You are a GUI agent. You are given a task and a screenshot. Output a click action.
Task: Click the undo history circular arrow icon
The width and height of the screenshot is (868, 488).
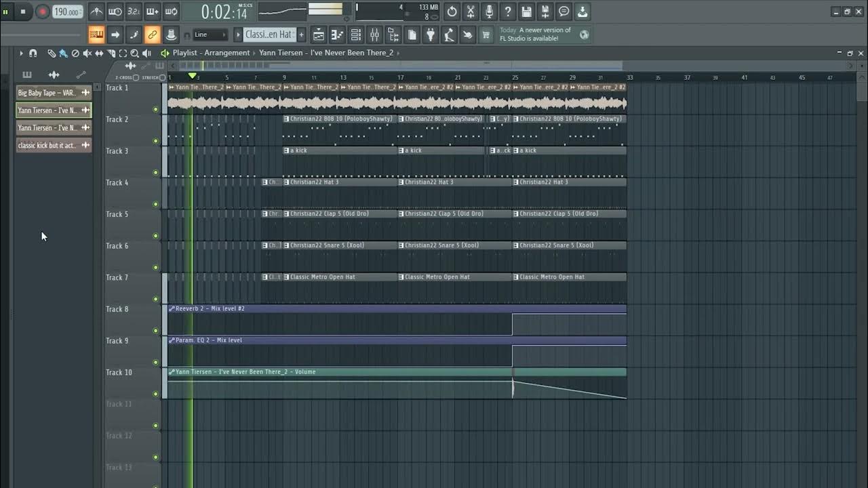coord(452,12)
